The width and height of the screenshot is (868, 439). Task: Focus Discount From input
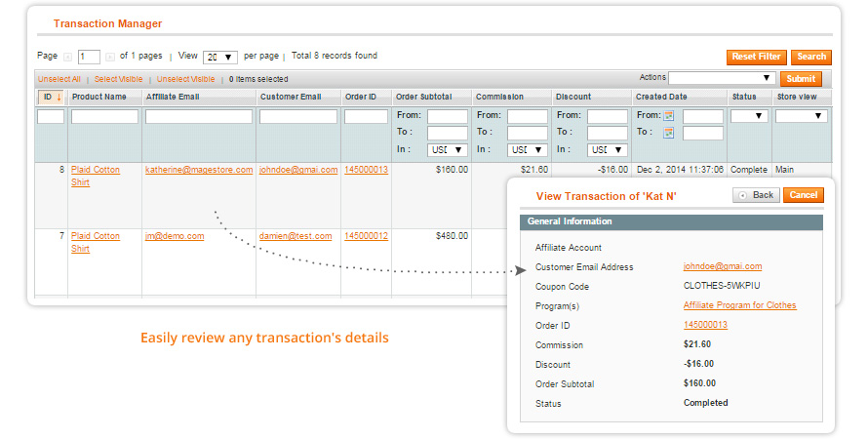(x=608, y=116)
